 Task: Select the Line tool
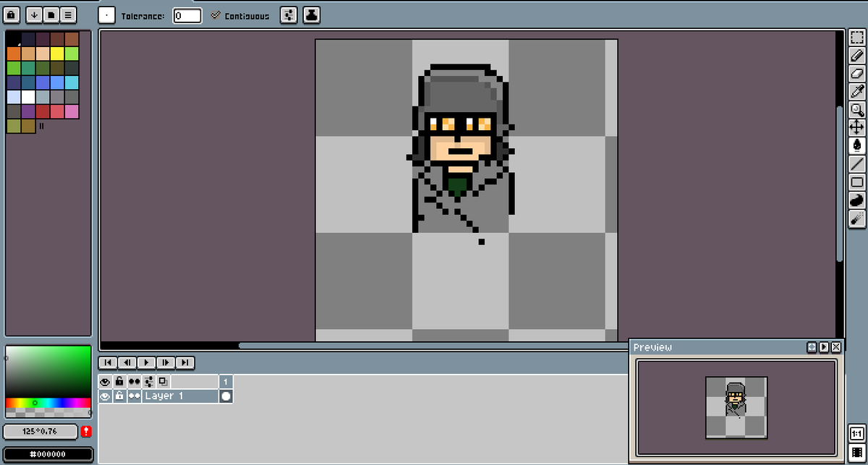pos(857,163)
